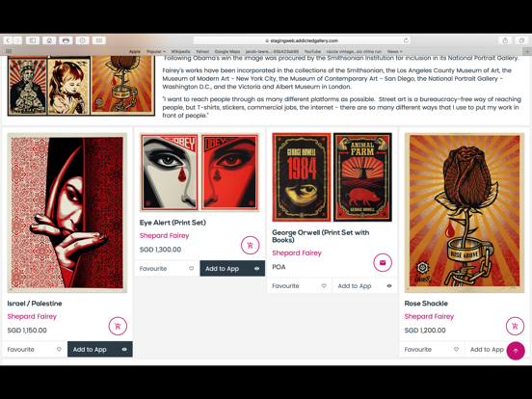Open Shepard Fairey link under George Orwell set
Viewport: 532px width, 399px height.
297,253
